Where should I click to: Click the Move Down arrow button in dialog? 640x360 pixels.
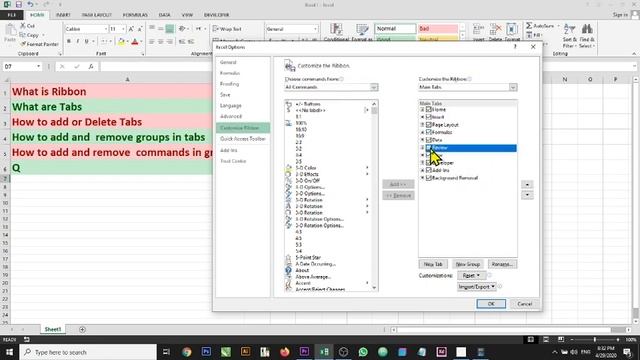click(527, 195)
